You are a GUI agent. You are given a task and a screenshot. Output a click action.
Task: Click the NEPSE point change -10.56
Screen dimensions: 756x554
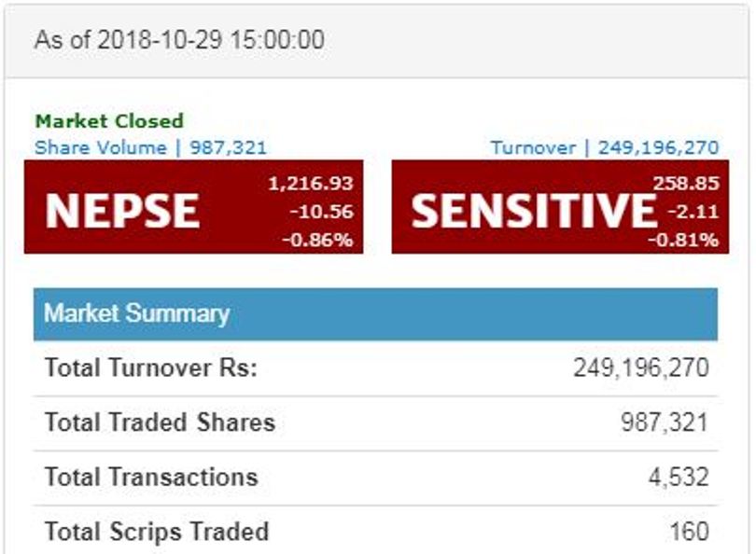pos(321,212)
